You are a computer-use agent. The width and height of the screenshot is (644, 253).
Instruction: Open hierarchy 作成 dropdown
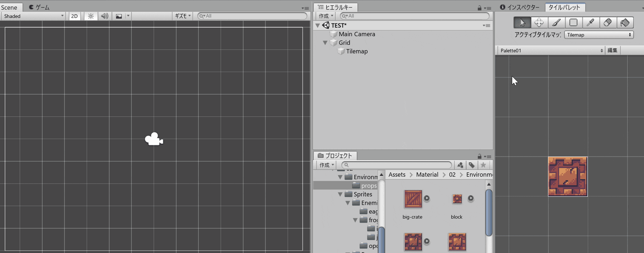click(x=326, y=16)
